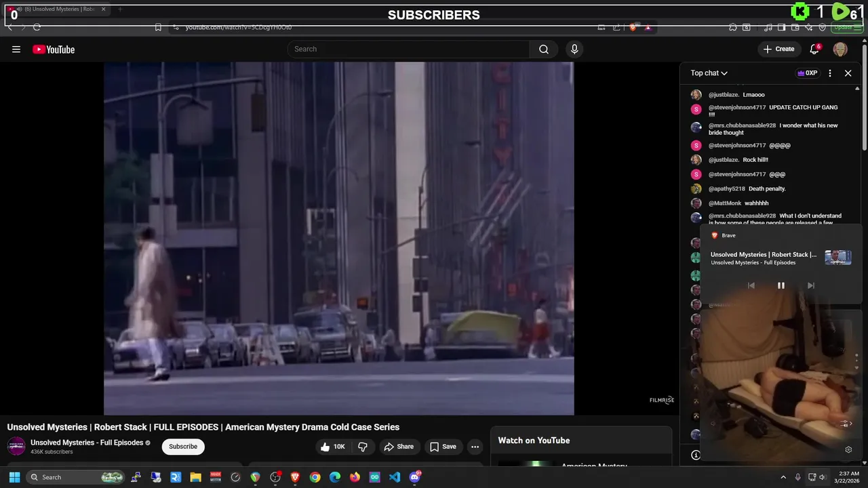Select the Unsolved Mysteries browser tab
Screen dimensions: 868x488
56,9
